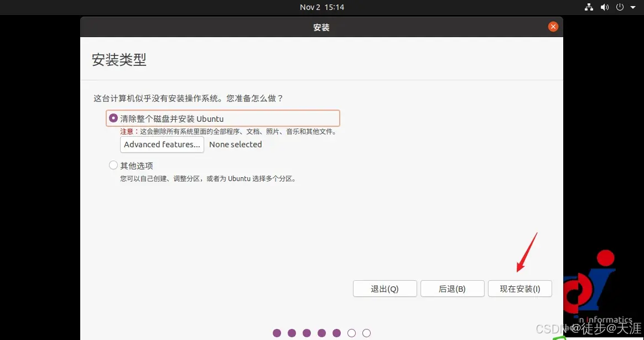Click the '现在安装(I)' install now button
644x340 pixels.
pos(520,289)
